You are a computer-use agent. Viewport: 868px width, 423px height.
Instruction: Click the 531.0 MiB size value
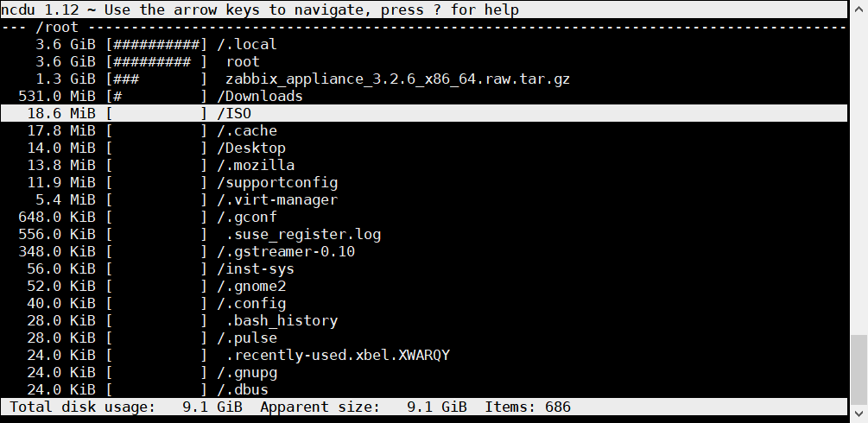click(x=57, y=96)
